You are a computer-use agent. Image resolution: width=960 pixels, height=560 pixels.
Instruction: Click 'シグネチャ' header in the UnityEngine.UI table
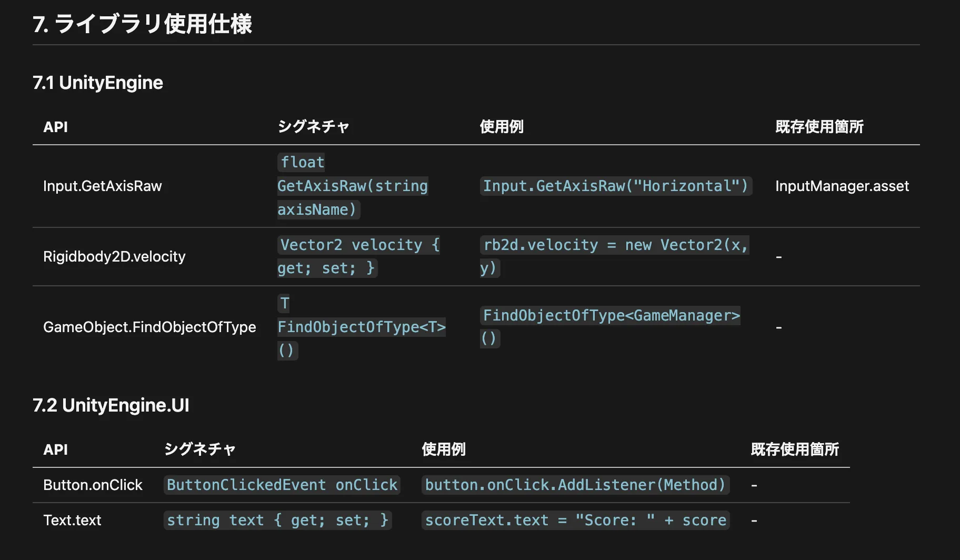point(199,449)
